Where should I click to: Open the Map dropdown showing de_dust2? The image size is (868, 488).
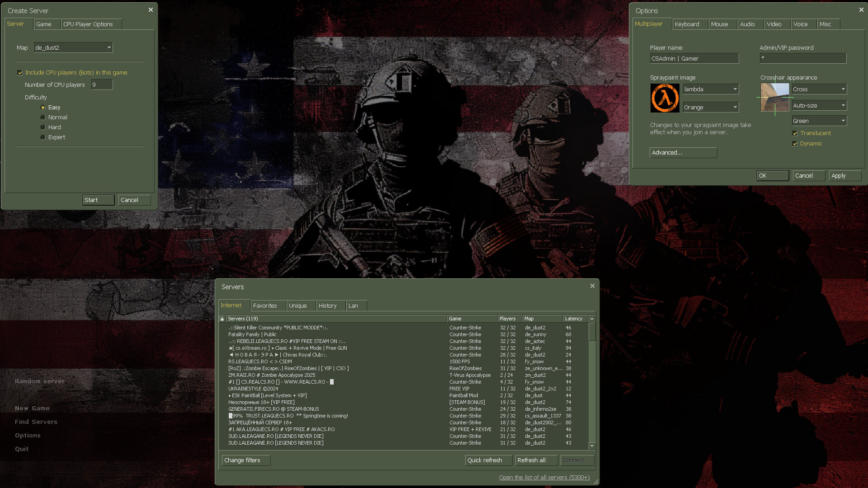point(73,47)
